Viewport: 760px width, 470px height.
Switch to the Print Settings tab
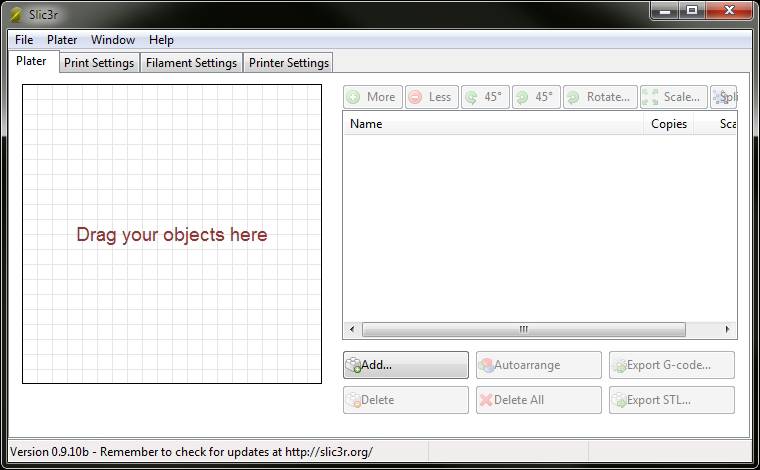[x=99, y=63]
